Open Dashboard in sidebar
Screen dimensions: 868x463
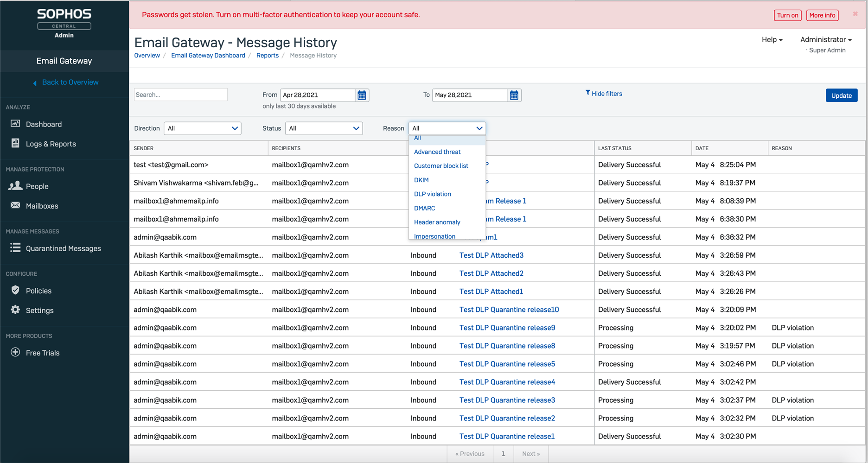point(44,124)
